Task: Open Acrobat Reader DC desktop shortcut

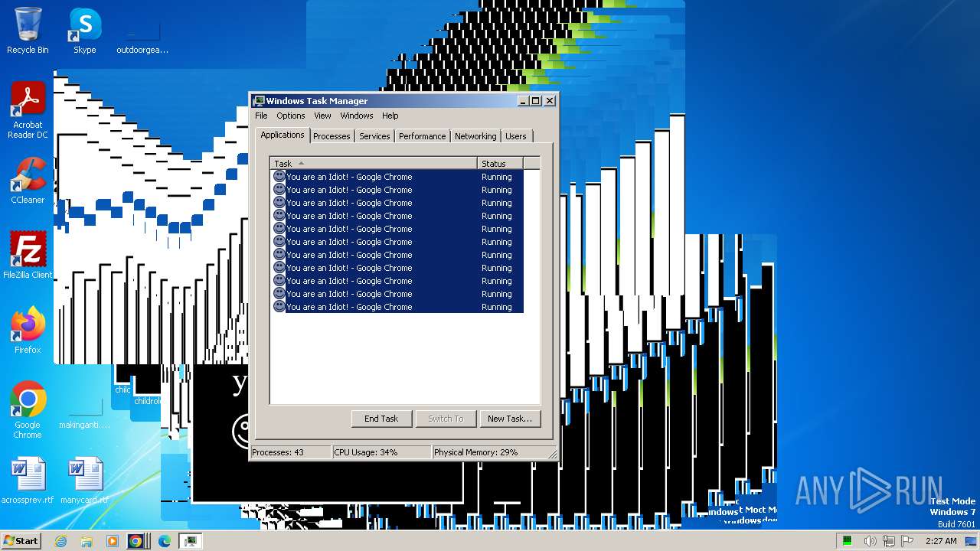Action: (x=28, y=110)
